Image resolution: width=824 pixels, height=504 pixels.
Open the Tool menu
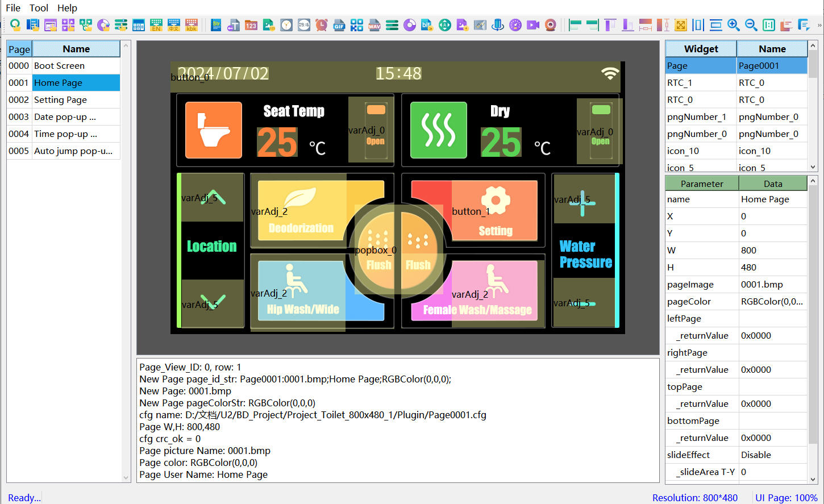click(39, 8)
